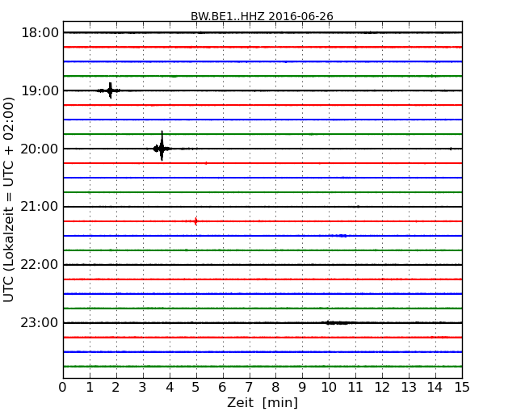Click the seismic event on 19:00 trace

click(x=110, y=90)
